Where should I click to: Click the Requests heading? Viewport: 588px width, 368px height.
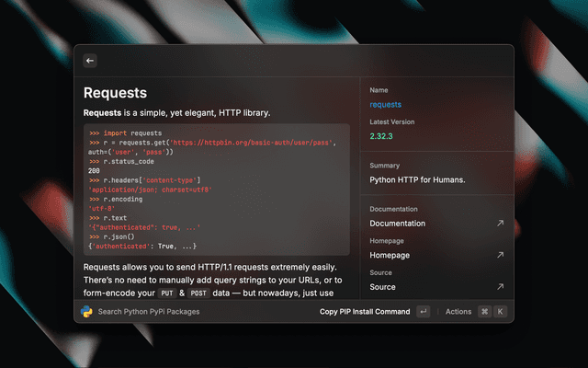tap(115, 93)
